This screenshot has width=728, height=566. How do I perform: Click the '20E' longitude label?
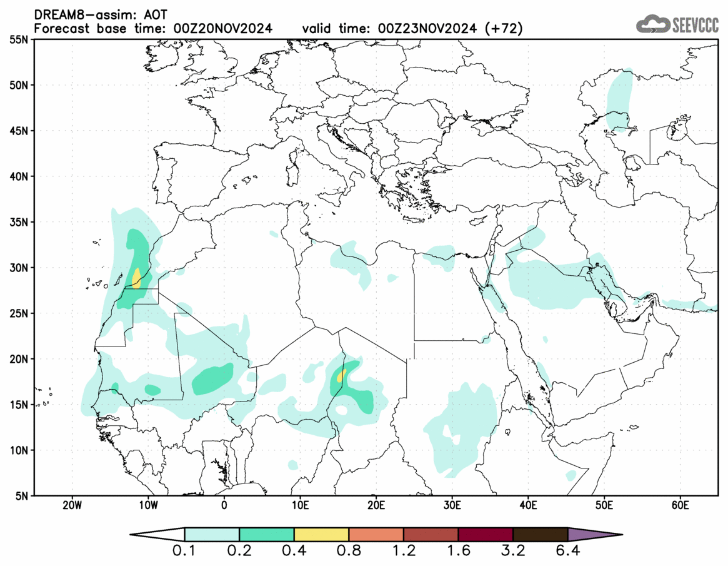376,505
